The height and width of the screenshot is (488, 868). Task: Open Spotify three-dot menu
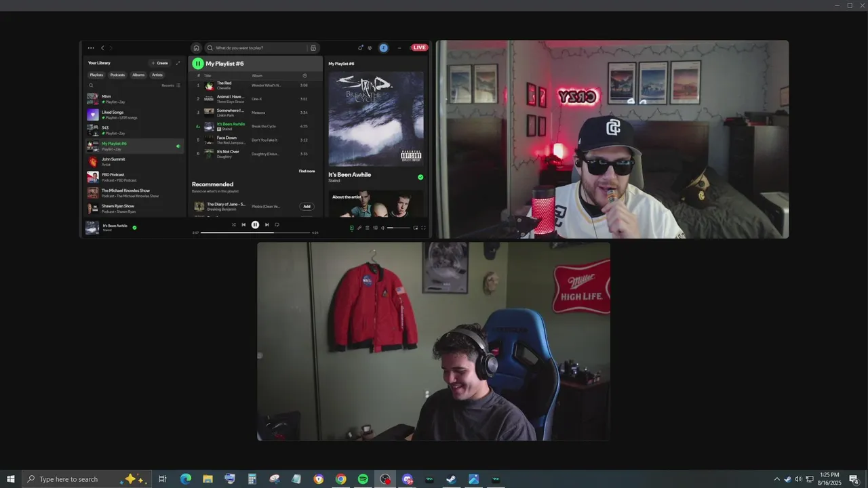coord(91,48)
